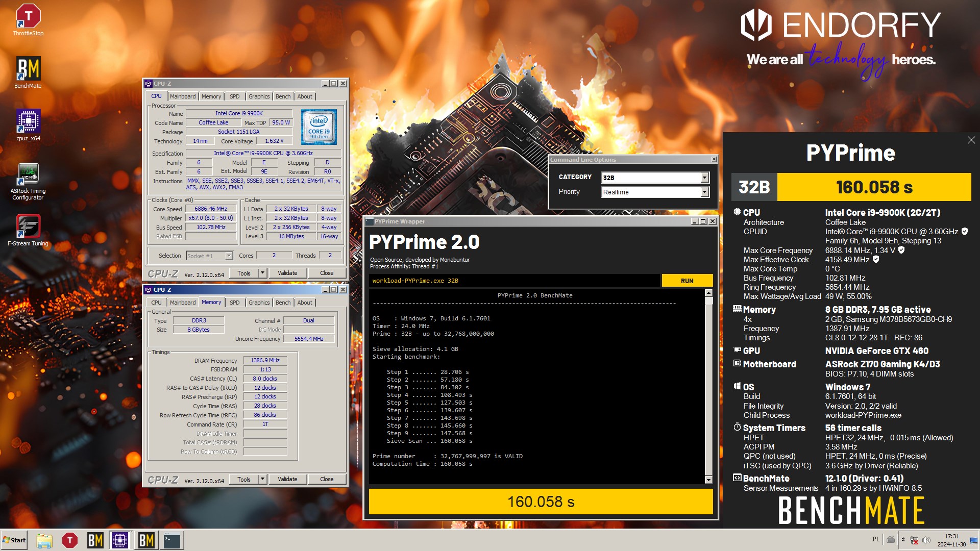Click DRAM Frequency value 1386.9 MHz
980x551 pixels.
tap(265, 360)
